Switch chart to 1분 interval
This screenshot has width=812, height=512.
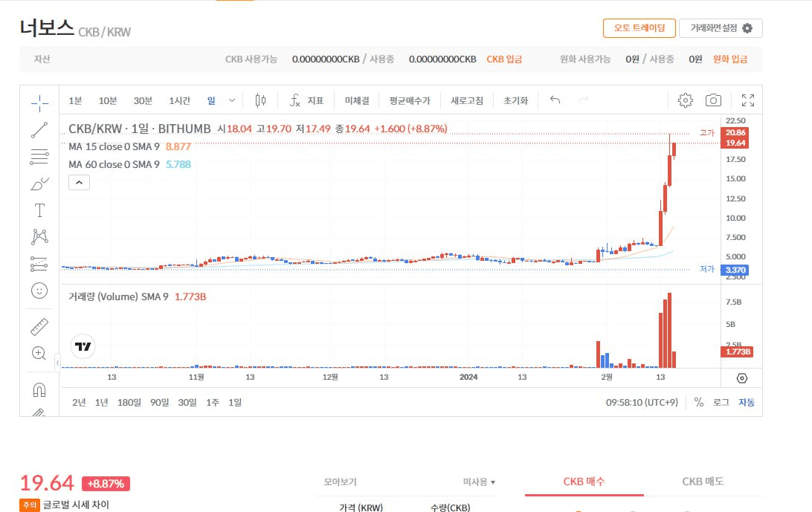click(x=75, y=100)
